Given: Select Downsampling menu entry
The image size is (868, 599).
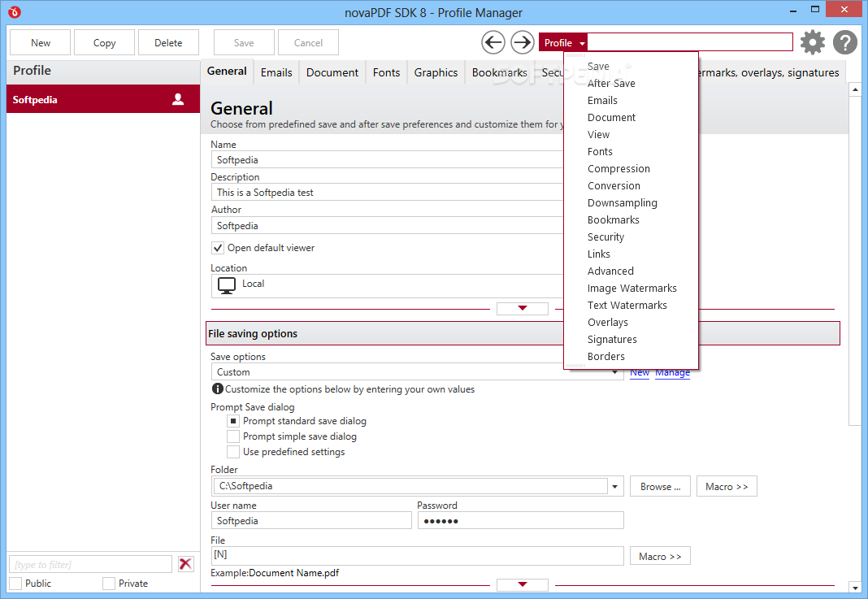Looking at the screenshot, I should coord(623,202).
